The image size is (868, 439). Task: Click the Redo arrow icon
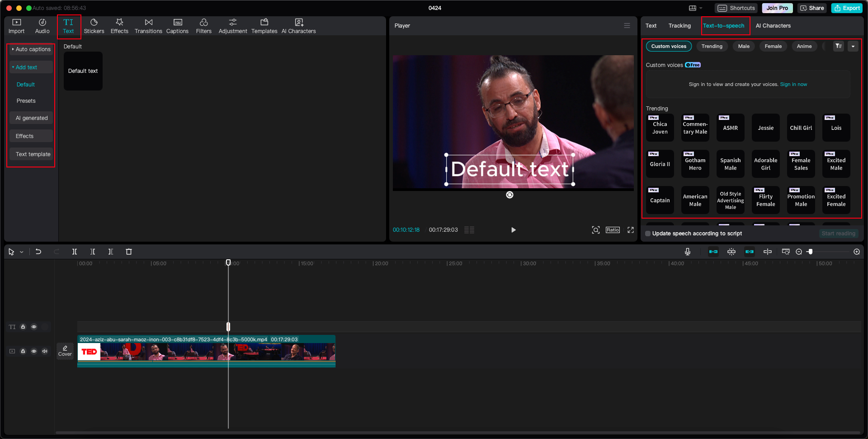pos(57,252)
